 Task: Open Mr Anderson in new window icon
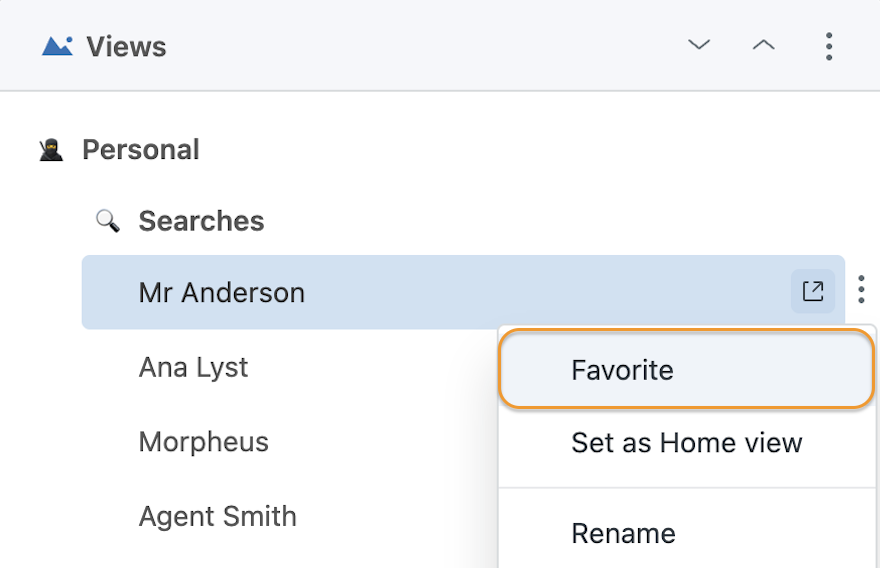click(x=813, y=291)
